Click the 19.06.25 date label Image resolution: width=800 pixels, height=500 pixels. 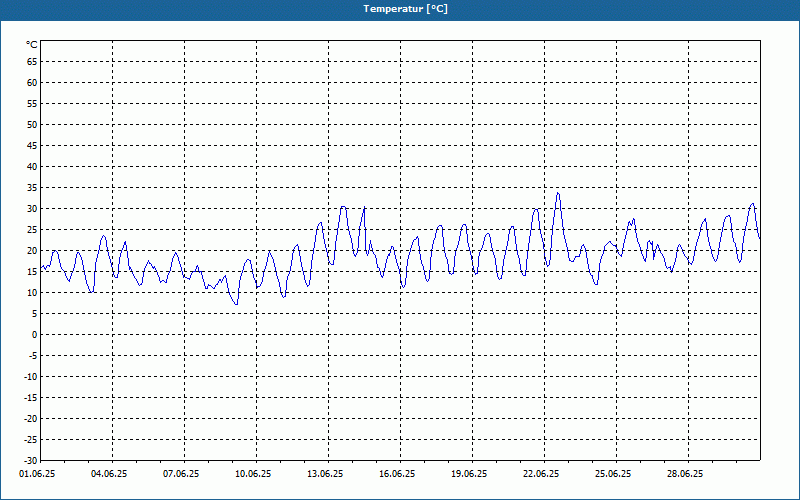point(469,474)
